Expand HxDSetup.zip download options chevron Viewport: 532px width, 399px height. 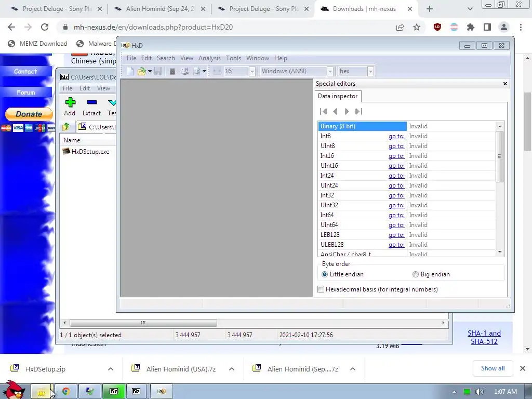111,369
